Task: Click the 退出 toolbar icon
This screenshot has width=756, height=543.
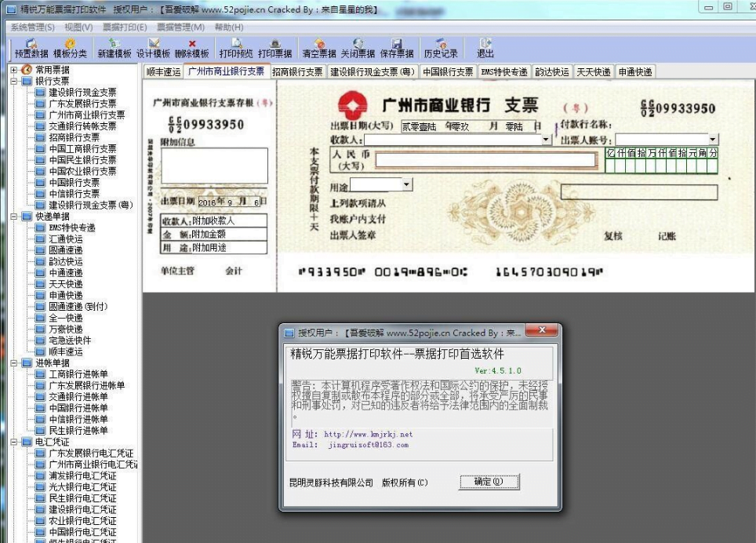Action: (x=485, y=48)
